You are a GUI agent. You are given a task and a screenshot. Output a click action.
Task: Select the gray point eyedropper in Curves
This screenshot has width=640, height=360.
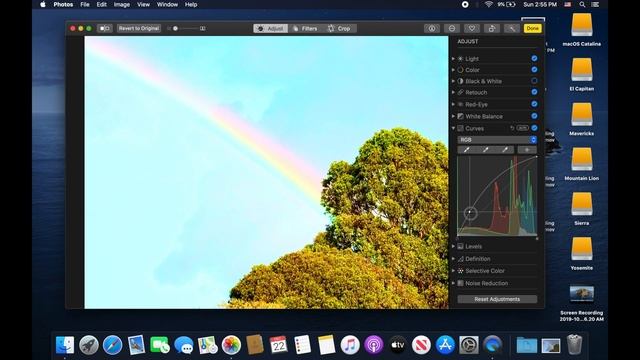click(x=486, y=150)
